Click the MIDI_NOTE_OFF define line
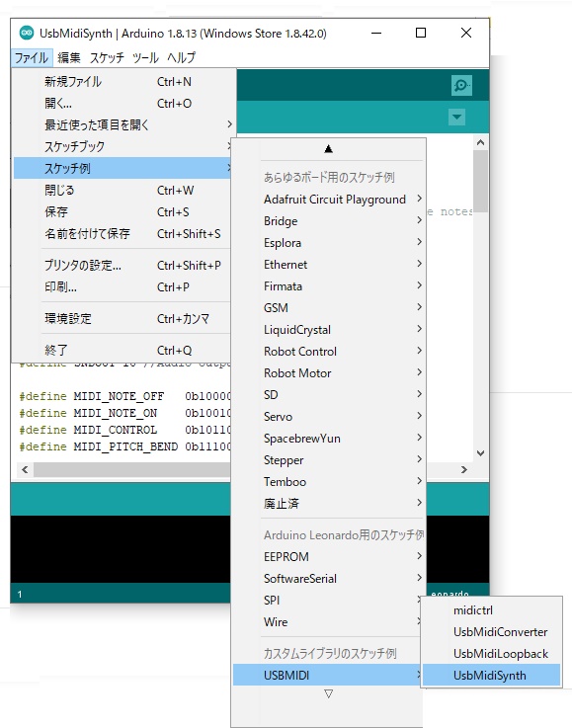572x728 pixels. pos(124,396)
